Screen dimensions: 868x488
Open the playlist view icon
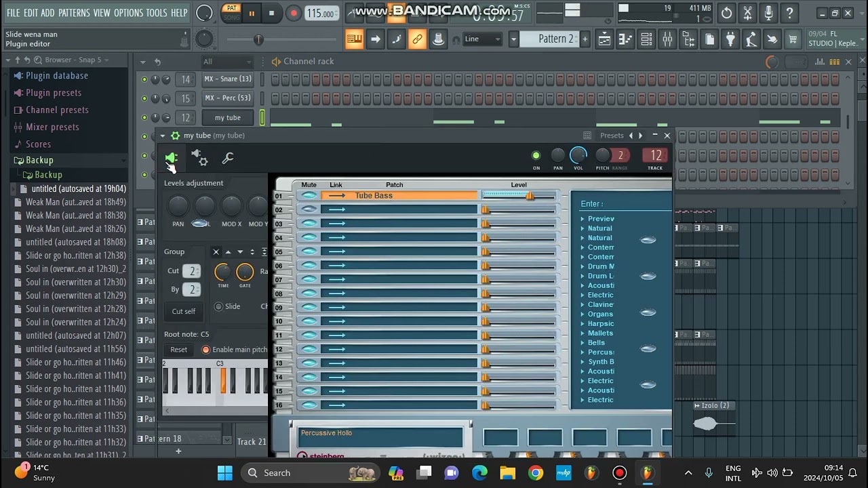coord(604,40)
